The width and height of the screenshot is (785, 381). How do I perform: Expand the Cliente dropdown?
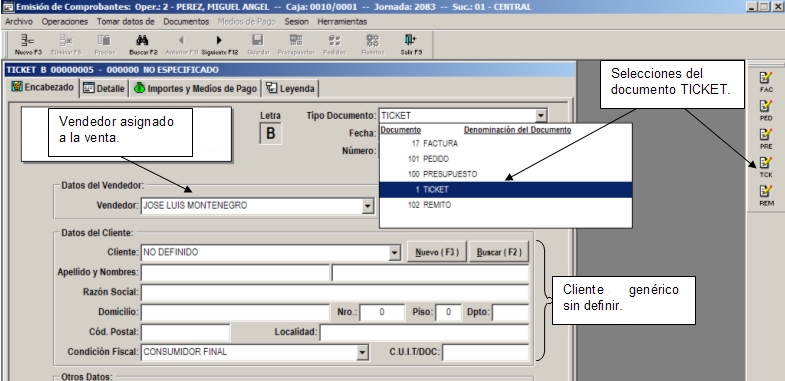[x=395, y=252]
